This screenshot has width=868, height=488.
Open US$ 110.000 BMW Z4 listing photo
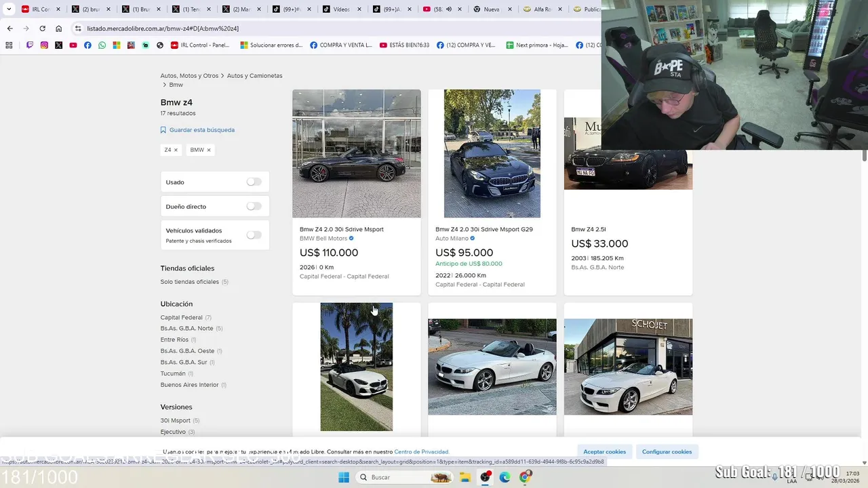point(357,154)
